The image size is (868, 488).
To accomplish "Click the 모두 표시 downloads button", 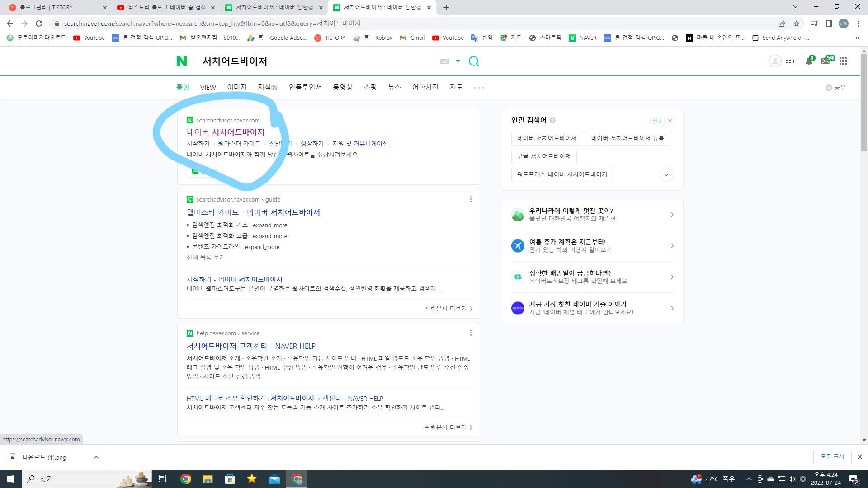I will point(832,456).
